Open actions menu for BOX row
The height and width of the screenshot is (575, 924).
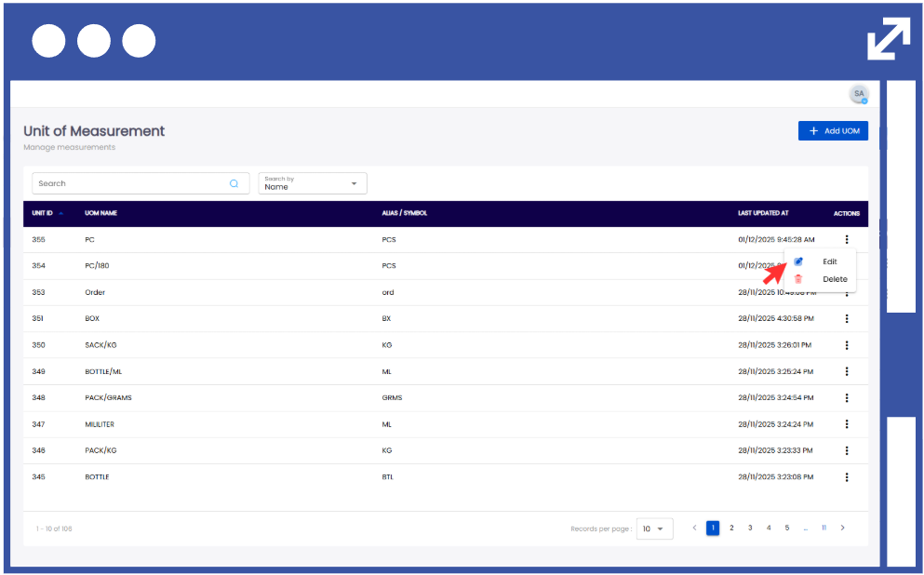click(x=847, y=318)
